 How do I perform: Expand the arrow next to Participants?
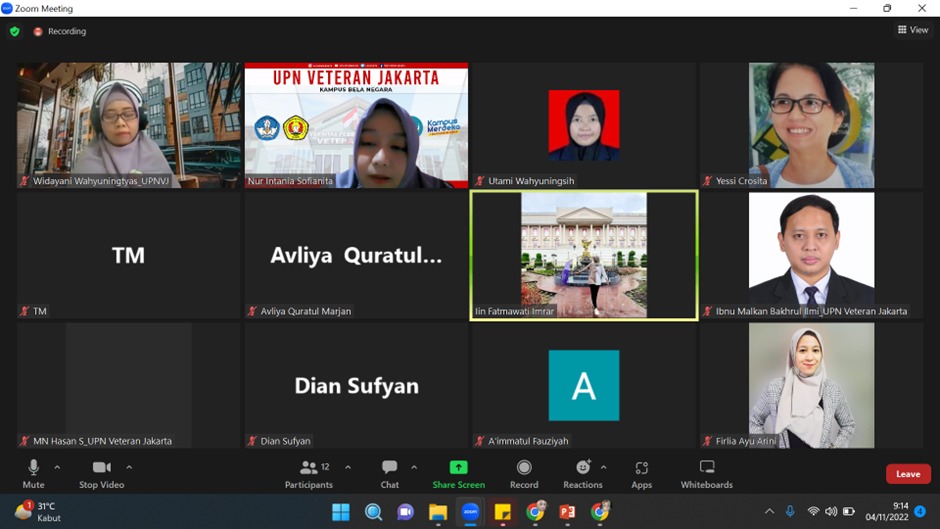347,467
